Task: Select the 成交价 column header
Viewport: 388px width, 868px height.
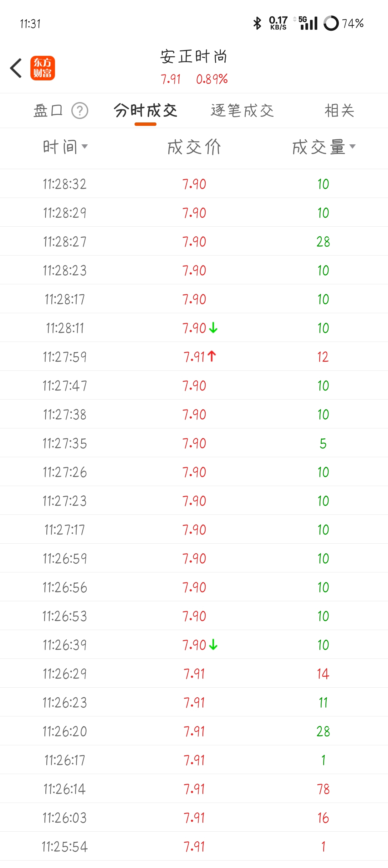Action: click(x=194, y=147)
